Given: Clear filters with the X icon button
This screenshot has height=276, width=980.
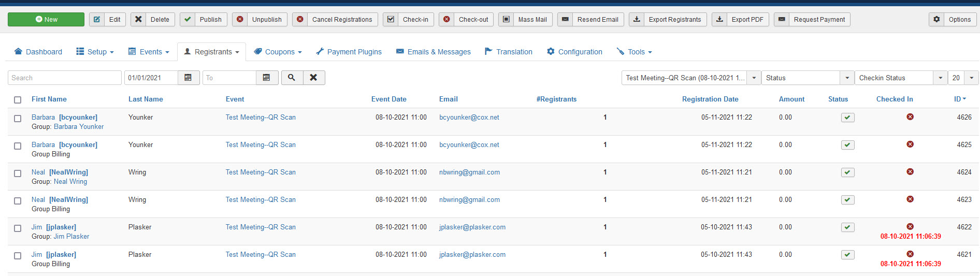Looking at the screenshot, I should tap(313, 78).
